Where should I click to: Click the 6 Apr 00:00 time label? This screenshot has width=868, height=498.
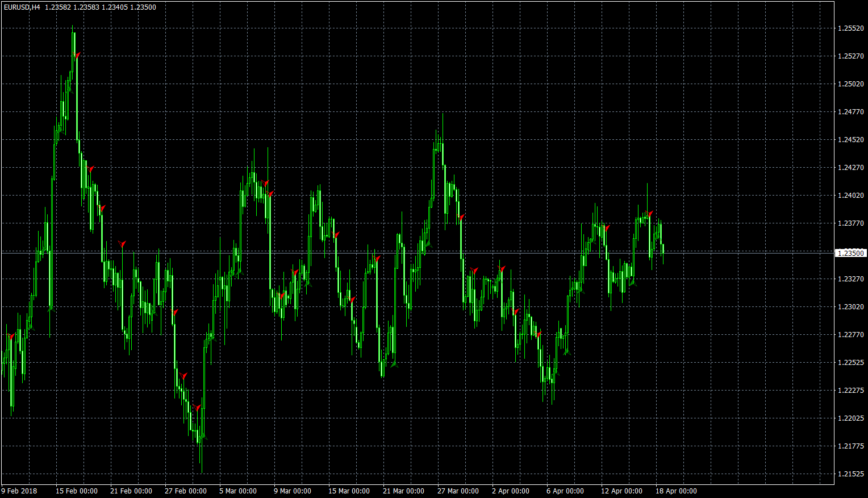point(565,491)
